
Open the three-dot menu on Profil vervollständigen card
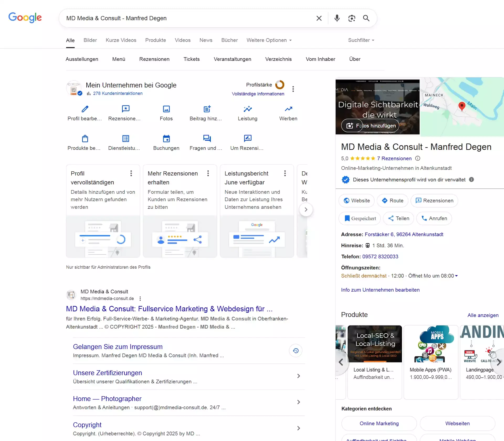tap(131, 173)
